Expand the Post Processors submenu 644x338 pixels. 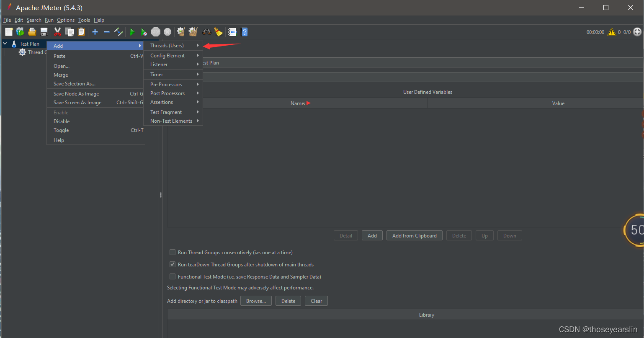point(173,93)
